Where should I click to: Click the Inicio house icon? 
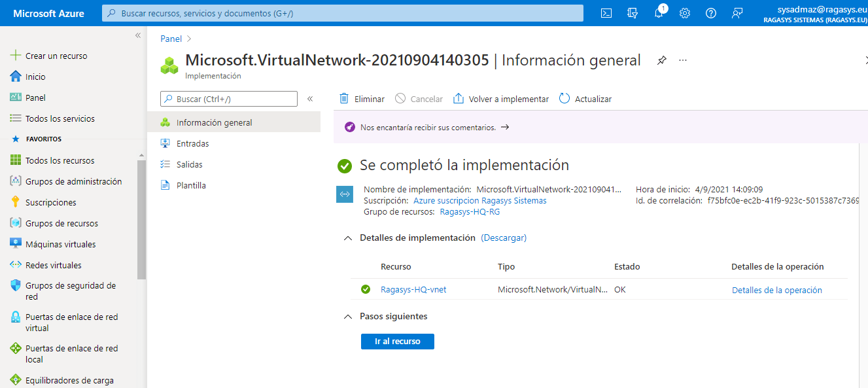point(16,77)
